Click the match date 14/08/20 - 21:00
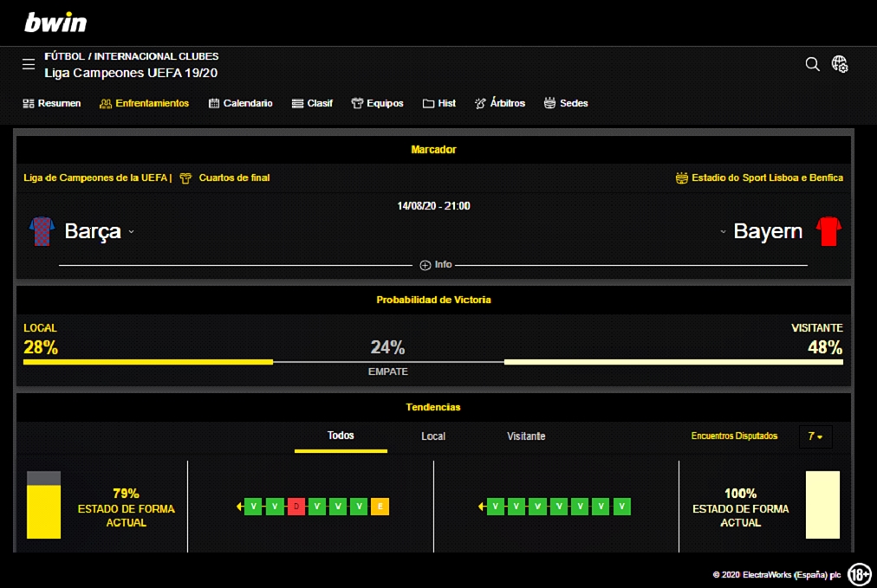The width and height of the screenshot is (877, 588). (433, 206)
